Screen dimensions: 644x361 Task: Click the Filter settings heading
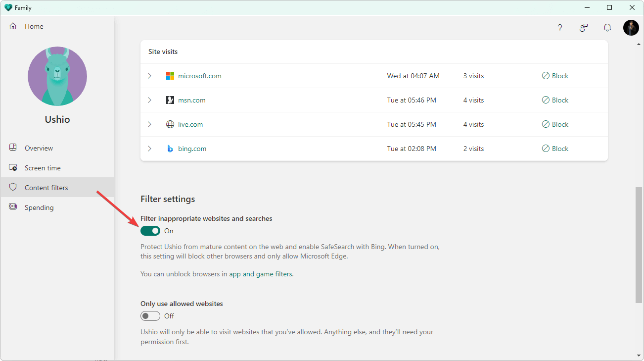pyautogui.click(x=168, y=199)
